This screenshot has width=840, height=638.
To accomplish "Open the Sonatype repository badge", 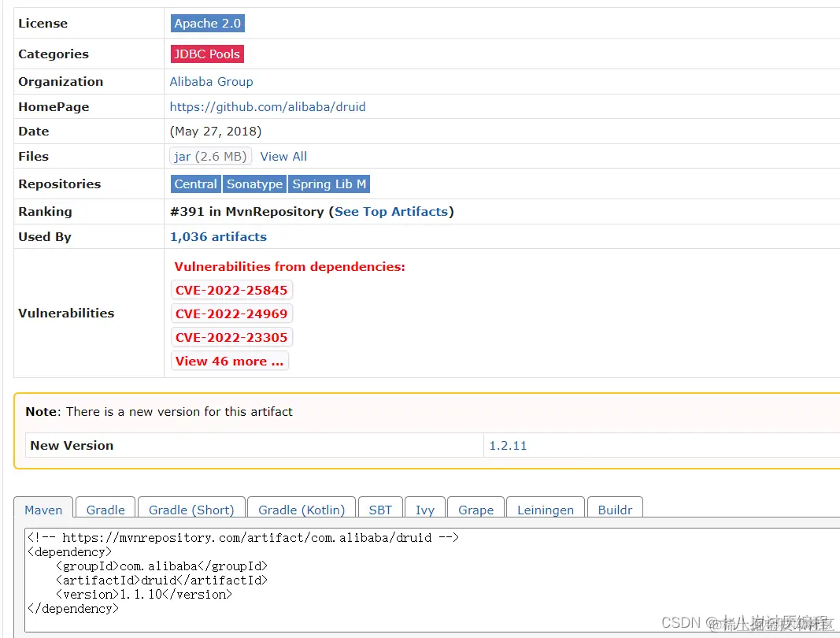I will 254,184.
